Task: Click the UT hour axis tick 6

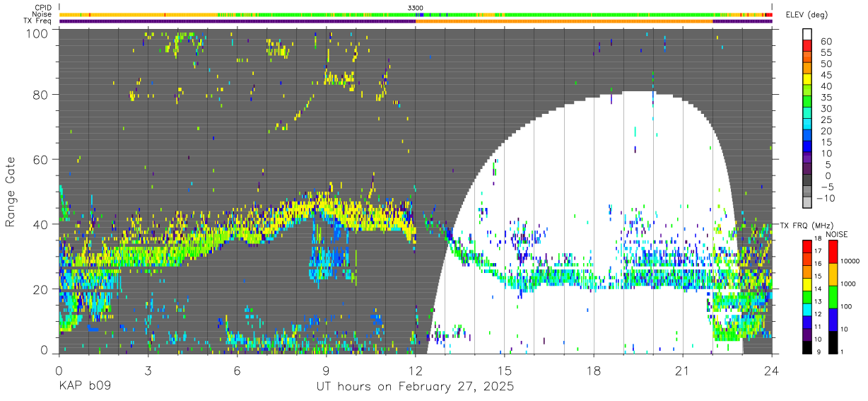Action: point(237,370)
